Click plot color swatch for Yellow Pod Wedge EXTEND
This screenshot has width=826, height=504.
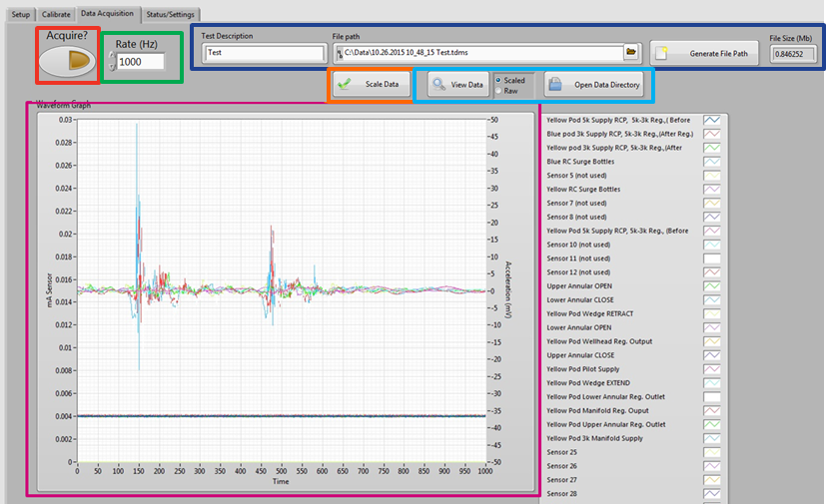(713, 383)
